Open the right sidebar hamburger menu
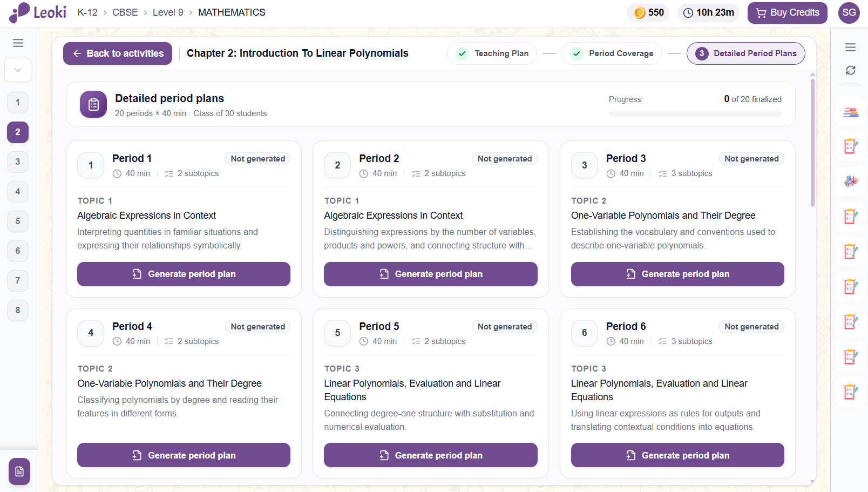This screenshot has width=868, height=492. 850,48
